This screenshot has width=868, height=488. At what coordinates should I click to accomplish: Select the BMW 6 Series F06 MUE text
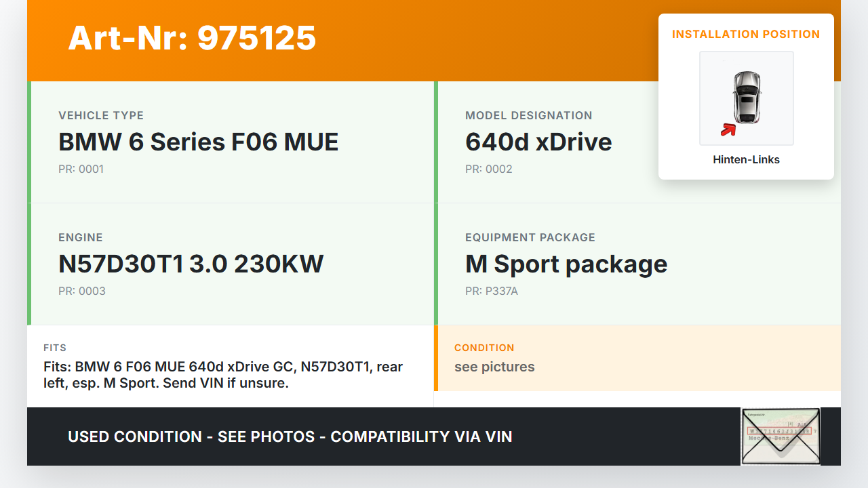[x=198, y=142]
